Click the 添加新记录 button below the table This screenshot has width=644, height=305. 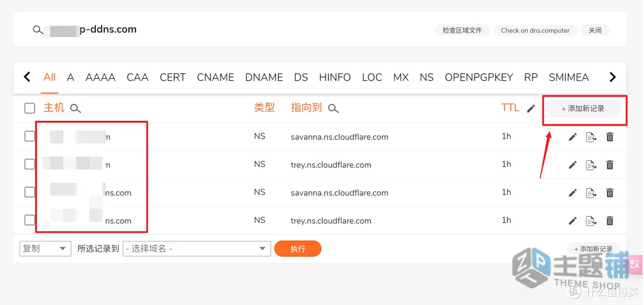point(593,249)
